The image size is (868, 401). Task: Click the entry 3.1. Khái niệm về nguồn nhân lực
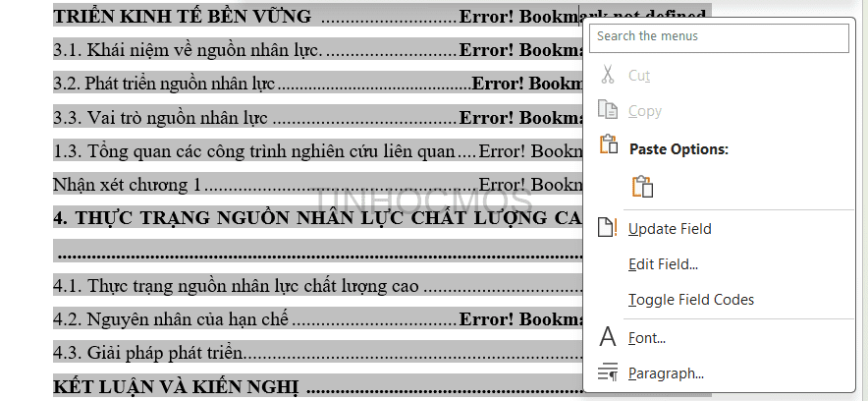(188, 50)
